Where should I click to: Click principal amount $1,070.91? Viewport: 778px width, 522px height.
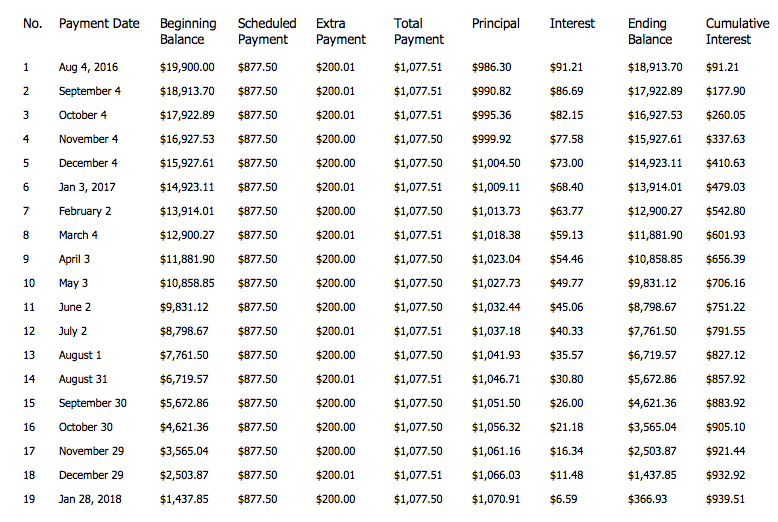(x=496, y=499)
